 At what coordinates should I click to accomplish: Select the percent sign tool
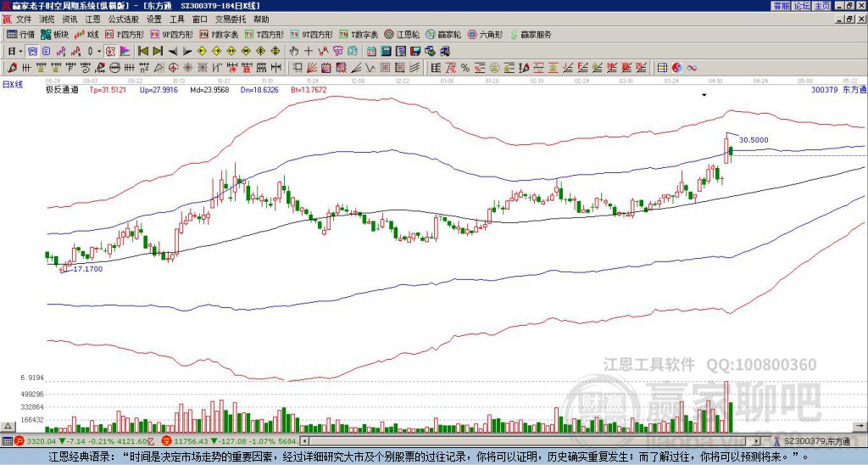coord(465,68)
